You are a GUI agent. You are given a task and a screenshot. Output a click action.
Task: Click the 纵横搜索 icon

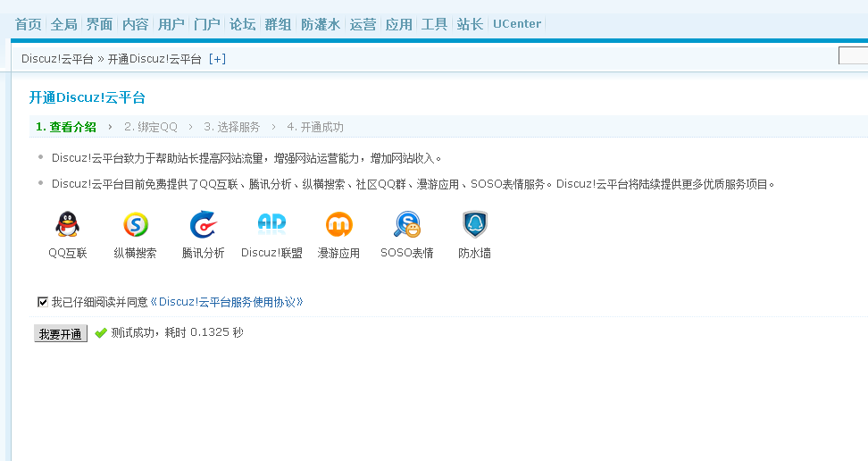136,224
